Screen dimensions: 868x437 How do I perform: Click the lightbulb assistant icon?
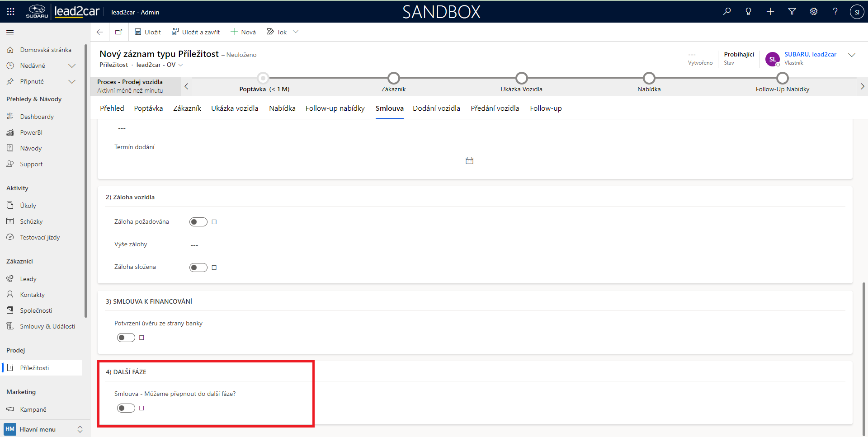[x=749, y=12]
